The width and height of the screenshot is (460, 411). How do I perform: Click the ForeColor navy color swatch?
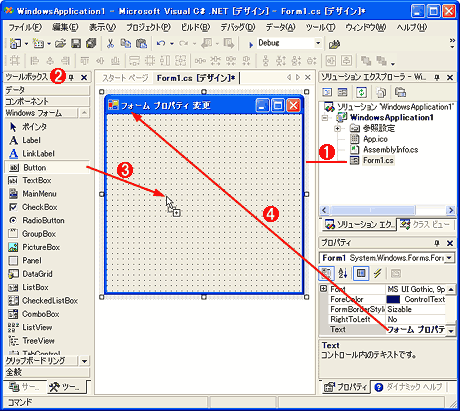394,299
